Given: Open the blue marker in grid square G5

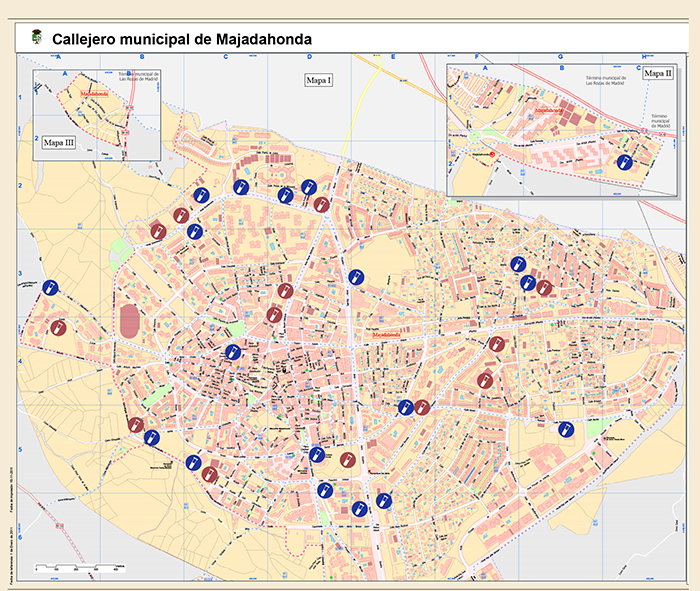Looking at the screenshot, I should tap(566, 429).
